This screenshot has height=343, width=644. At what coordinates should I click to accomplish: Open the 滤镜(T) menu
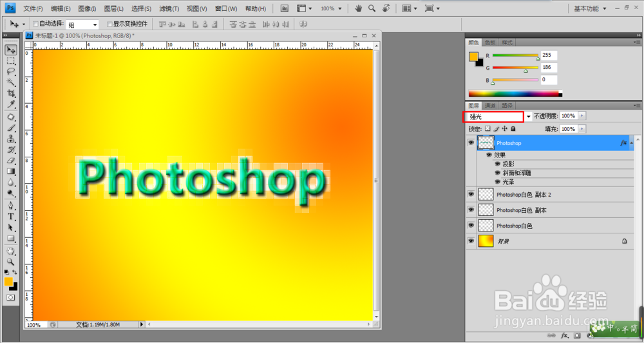pyautogui.click(x=169, y=8)
